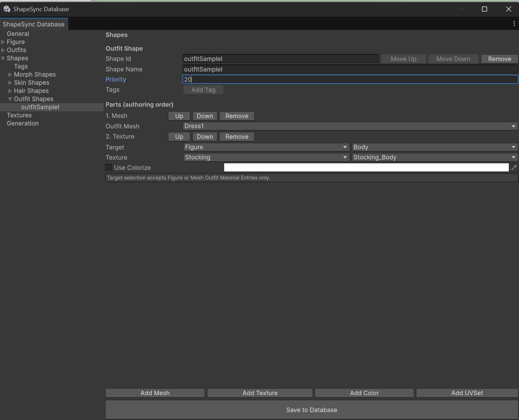The height and width of the screenshot is (420, 519).
Task: Enable the Use Colorize checkbox
Action: [x=109, y=167]
